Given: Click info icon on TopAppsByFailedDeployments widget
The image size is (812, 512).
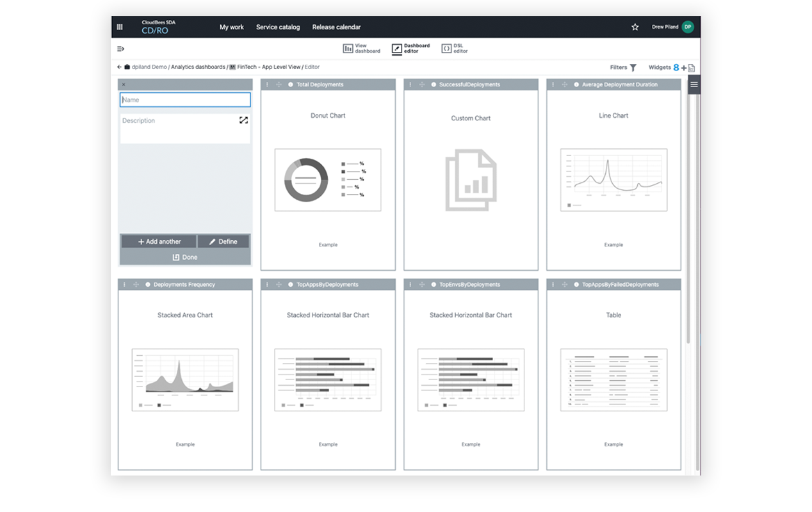Looking at the screenshot, I should [576, 284].
